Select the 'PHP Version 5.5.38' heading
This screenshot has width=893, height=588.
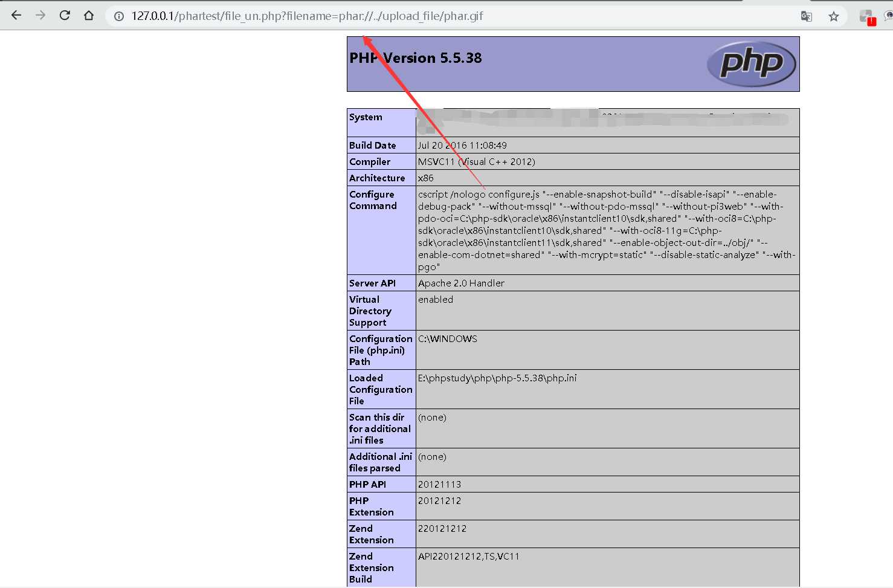tap(416, 58)
